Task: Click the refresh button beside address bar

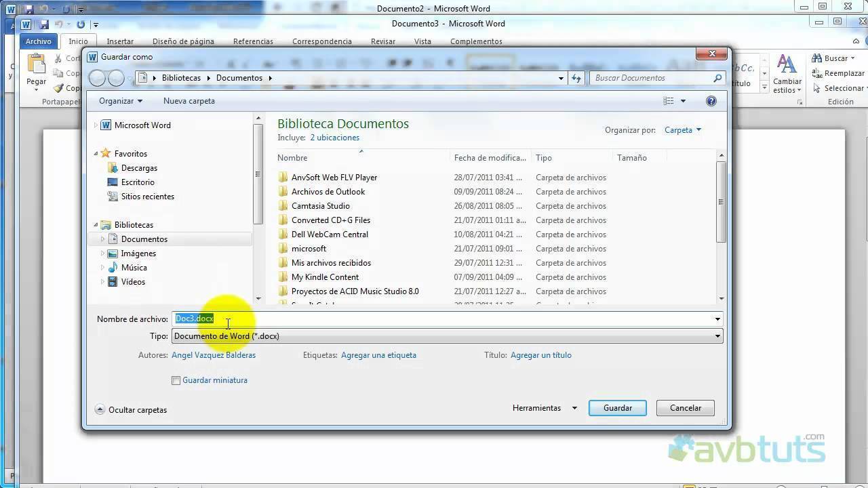Action: click(x=576, y=78)
